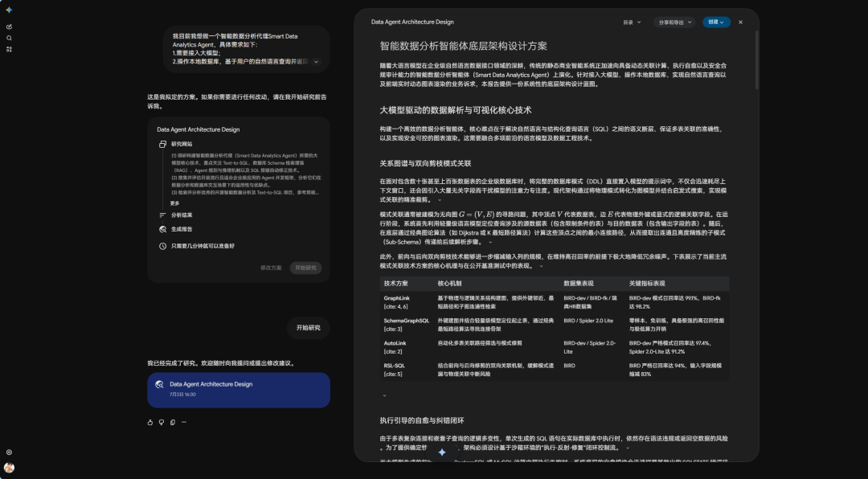Click the 研究网站 step icon
This screenshot has width=868, height=479.
tap(162, 144)
